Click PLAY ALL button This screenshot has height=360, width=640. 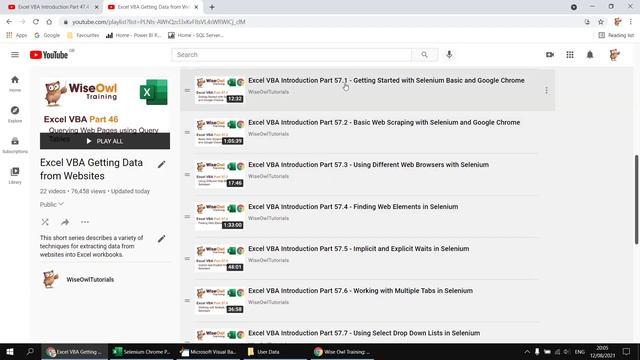click(x=105, y=141)
